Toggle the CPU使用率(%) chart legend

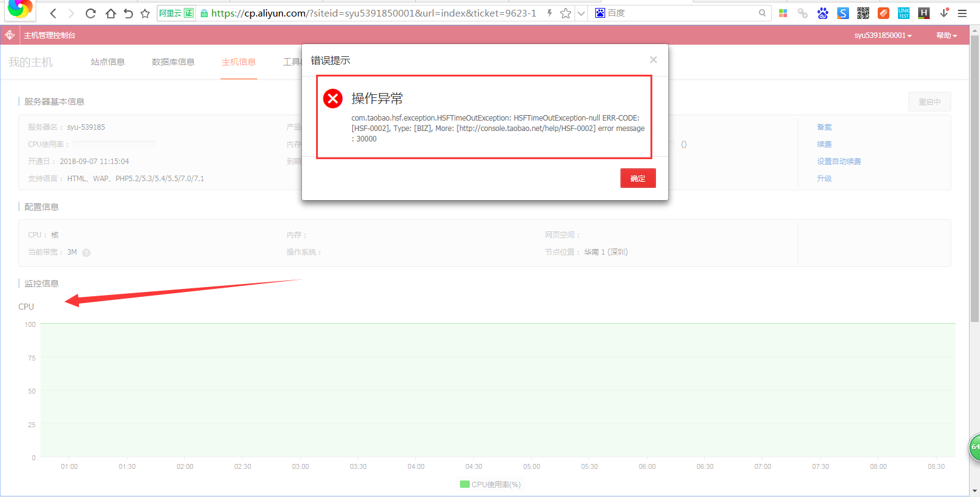tap(490, 484)
